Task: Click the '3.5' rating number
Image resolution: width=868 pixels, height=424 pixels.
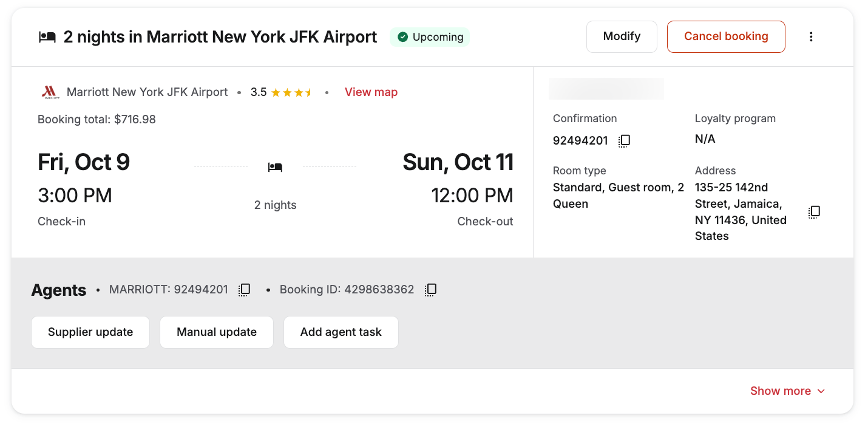Action: pyautogui.click(x=259, y=92)
